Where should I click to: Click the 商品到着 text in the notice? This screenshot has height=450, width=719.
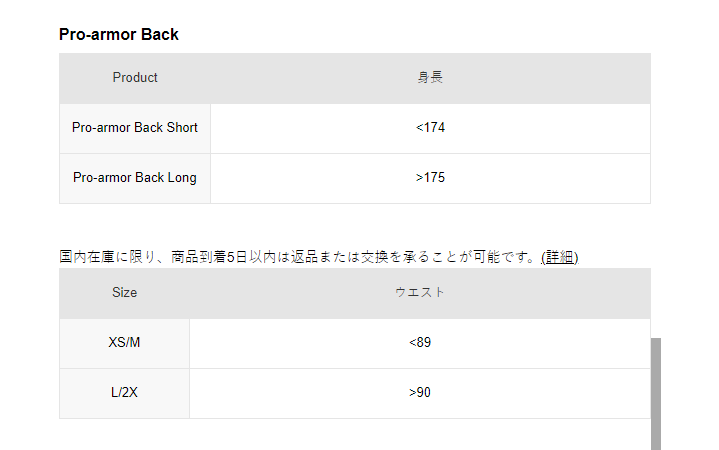point(198,257)
